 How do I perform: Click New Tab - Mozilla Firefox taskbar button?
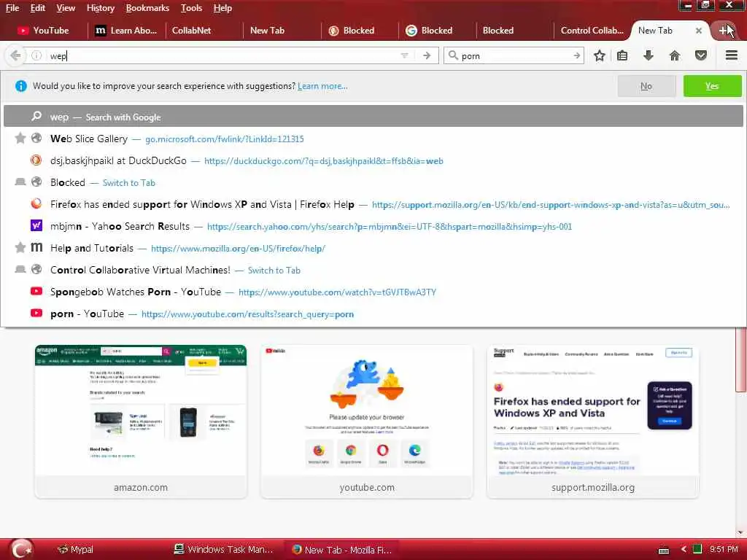click(341, 550)
